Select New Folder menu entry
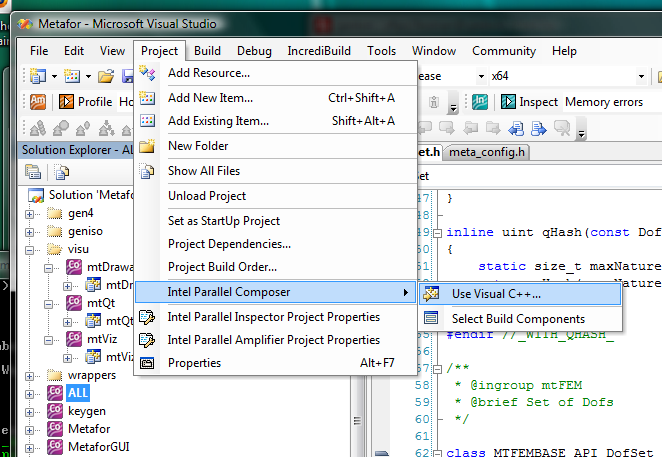The width and height of the screenshot is (662, 457). coord(276,146)
